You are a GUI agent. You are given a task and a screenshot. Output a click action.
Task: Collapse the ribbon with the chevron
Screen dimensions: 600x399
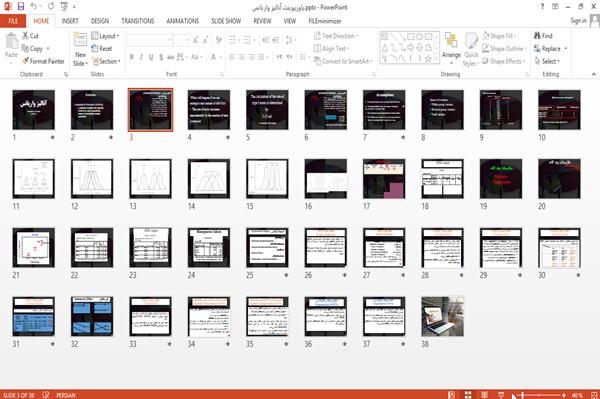coord(594,74)
